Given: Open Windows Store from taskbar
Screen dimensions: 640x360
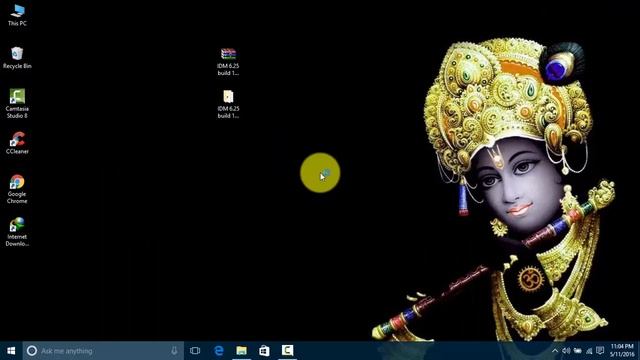Looking at the screenshot, I should pyautogui.click(x=264, y=351).
